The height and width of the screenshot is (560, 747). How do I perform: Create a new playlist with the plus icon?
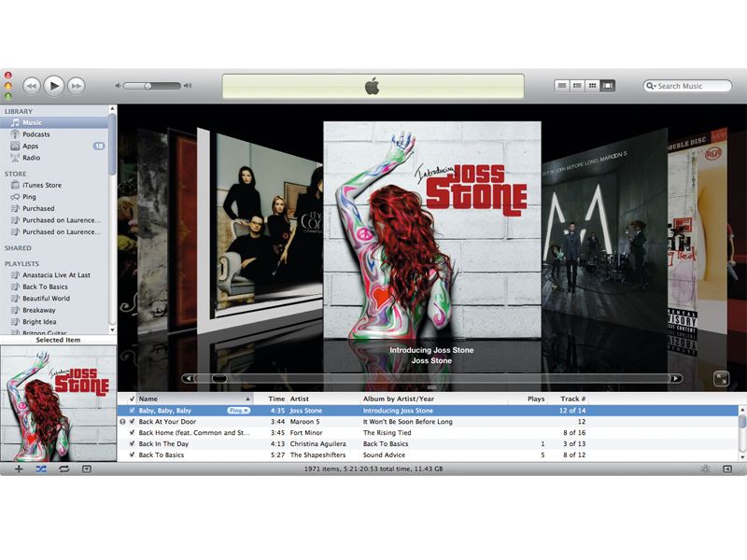point(19,469)
